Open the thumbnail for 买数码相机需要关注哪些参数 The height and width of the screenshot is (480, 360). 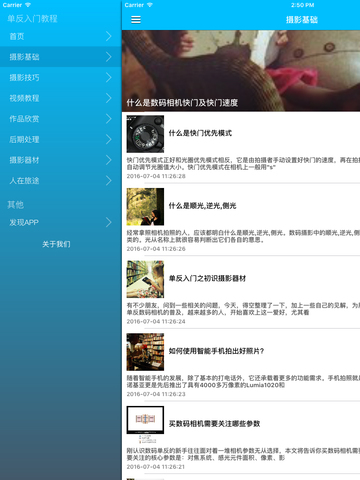click(x=145, y=425)
